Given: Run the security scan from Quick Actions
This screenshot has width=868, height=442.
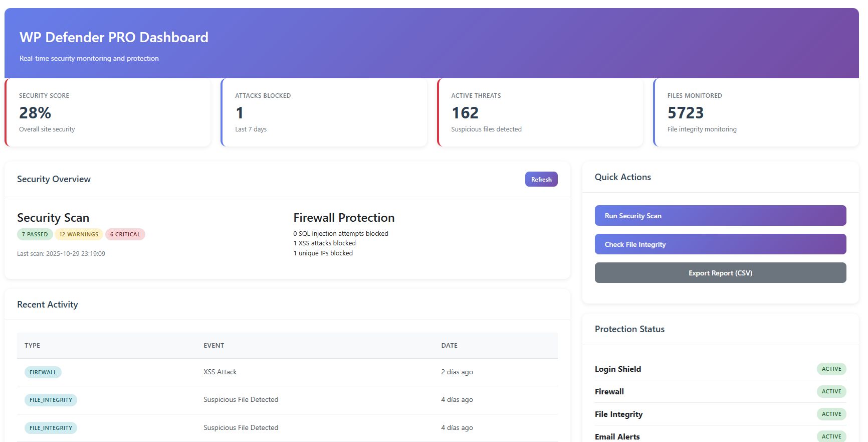Looking at the screenshot, I should click(720, 216).
